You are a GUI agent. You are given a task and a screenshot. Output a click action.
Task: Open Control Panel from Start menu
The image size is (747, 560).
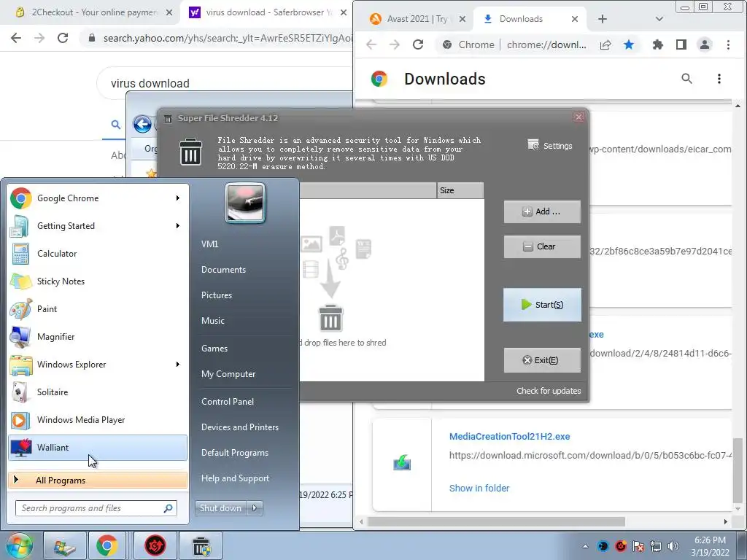(x=228, y=402)
